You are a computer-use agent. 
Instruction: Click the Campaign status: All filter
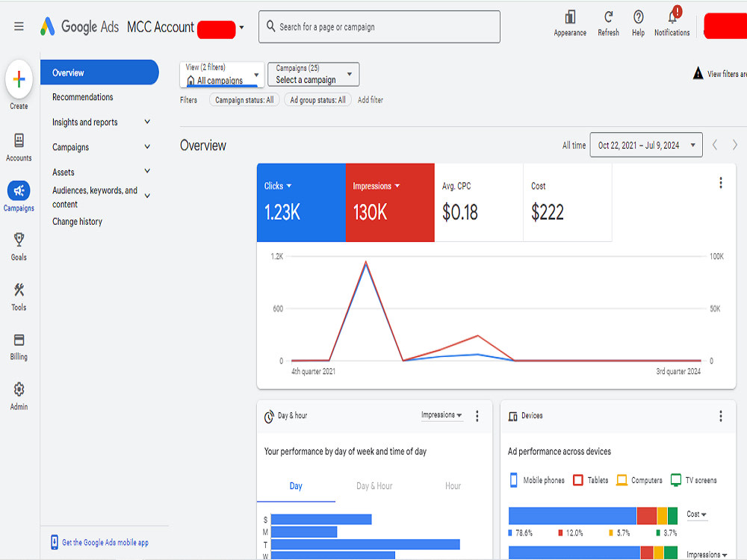coord(244,100)
